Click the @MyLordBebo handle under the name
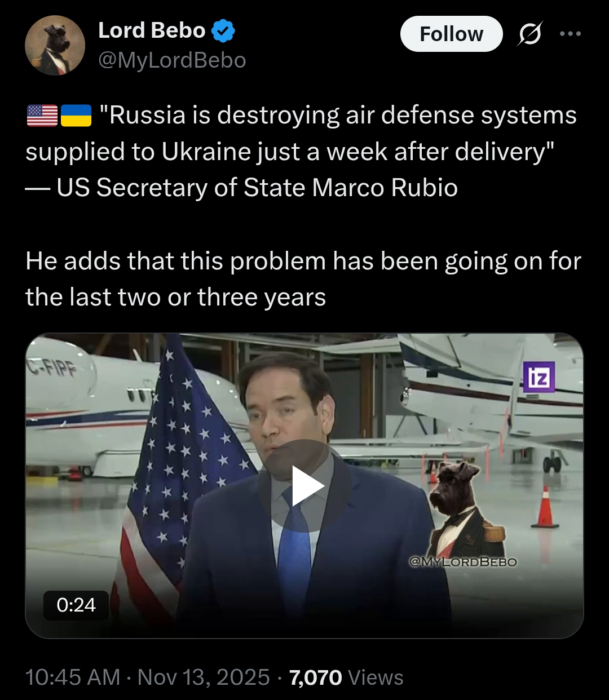Viewport: 609px width, 700px height. pos(172,60)
